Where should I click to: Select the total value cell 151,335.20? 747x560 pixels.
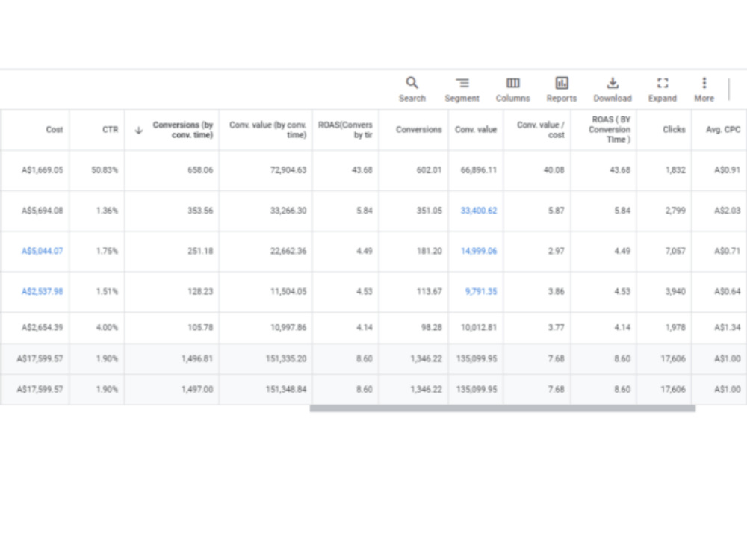pyautogui.click(x=286, y=358)
